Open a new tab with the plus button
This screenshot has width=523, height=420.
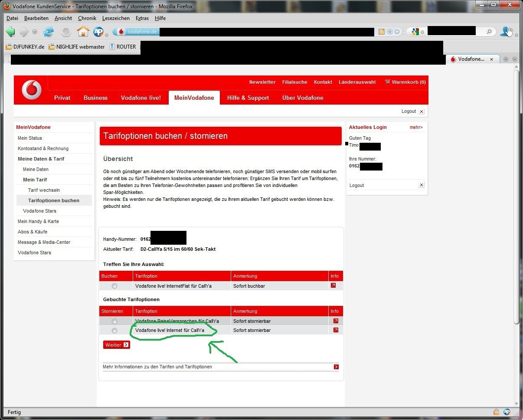[506, 59]
